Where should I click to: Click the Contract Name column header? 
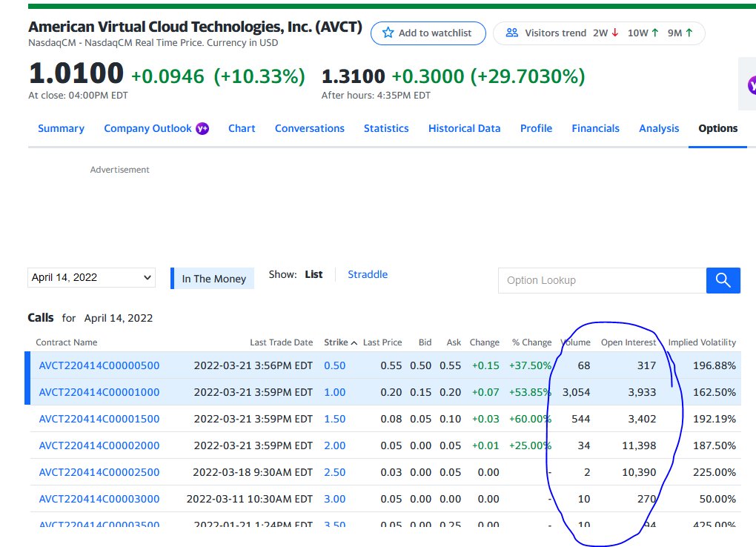67,342
